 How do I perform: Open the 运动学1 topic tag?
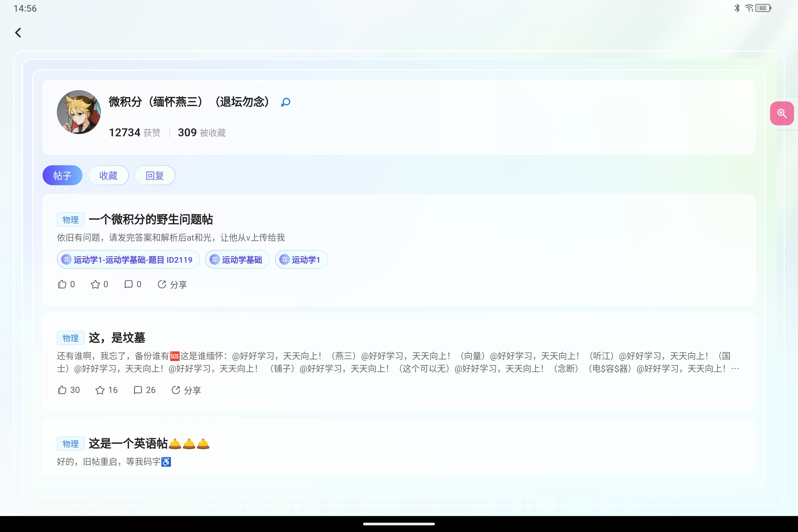click(301, 260)
